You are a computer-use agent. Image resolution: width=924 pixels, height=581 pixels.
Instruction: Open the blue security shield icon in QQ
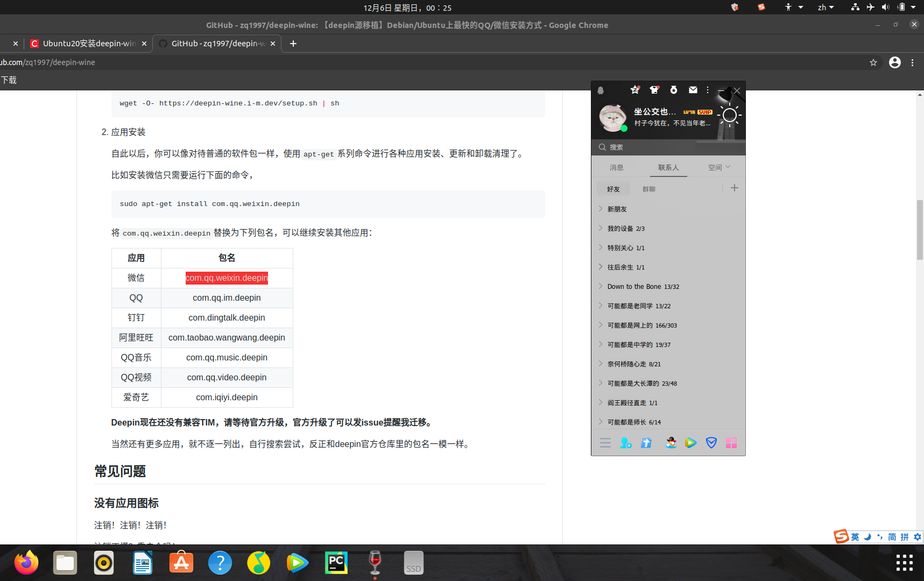(x=711, y=443)
